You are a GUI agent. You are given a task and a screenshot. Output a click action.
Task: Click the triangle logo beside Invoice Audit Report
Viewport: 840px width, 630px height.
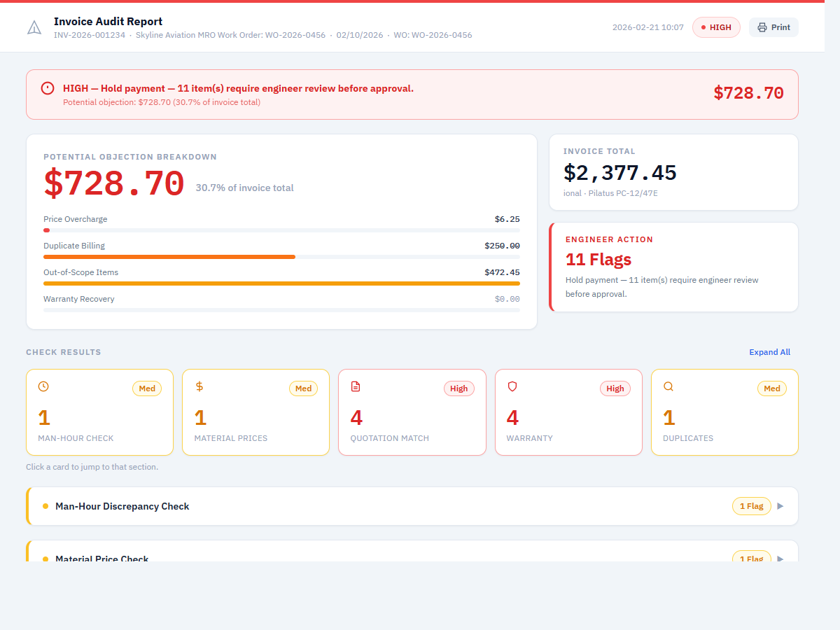(34, 27)
